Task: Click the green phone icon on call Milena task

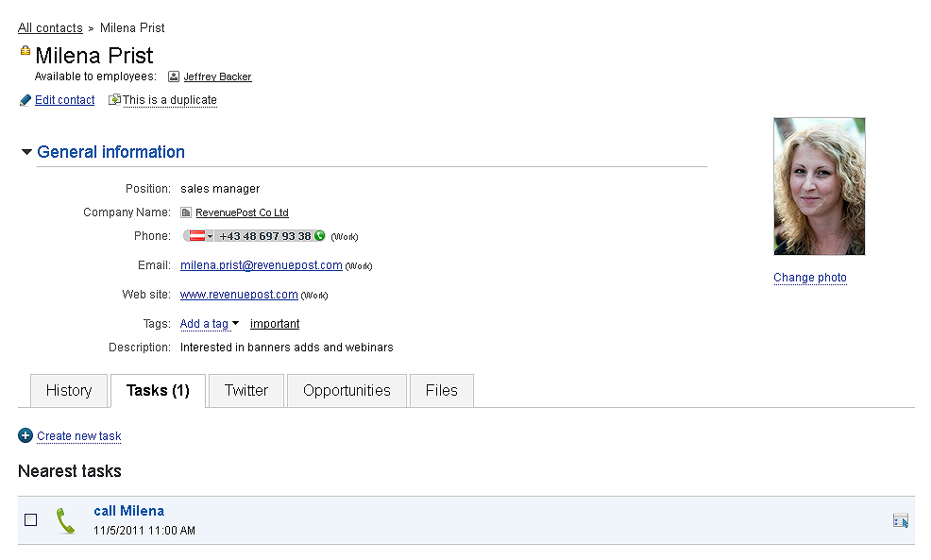Action: pos(64,520)
